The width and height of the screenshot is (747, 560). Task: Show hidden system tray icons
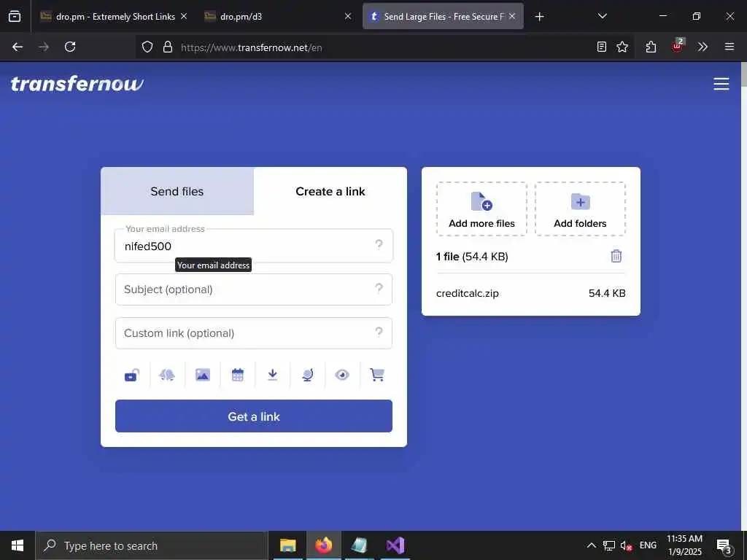591,545
